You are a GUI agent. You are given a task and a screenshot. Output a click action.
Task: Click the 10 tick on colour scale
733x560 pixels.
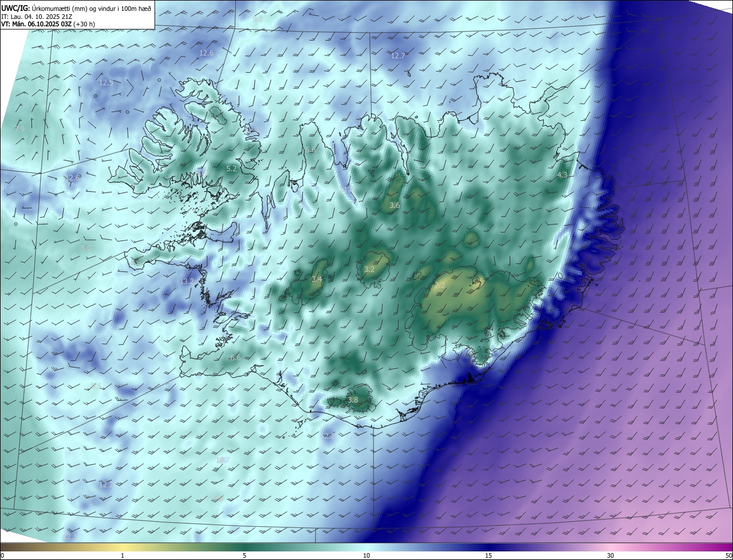click(366, 555)
